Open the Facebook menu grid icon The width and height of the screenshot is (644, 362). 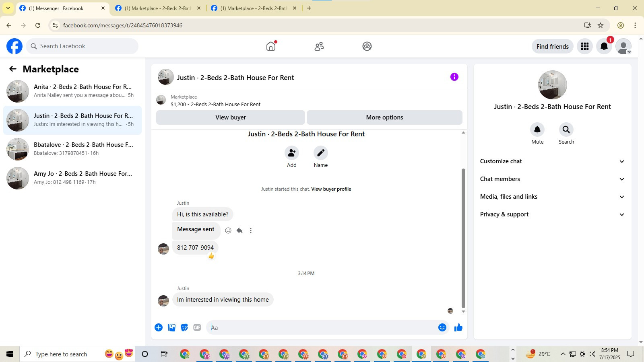(585, 46)
